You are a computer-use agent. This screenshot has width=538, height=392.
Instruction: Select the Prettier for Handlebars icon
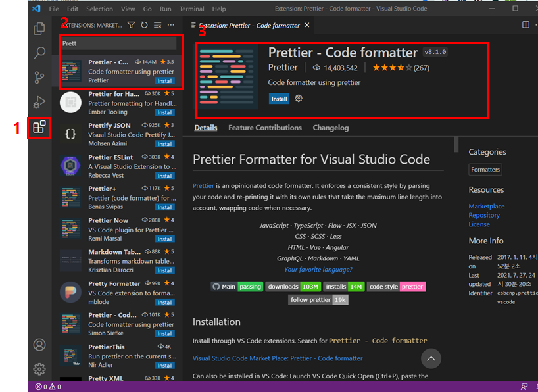pyautogui.click(x=70, y=103)
